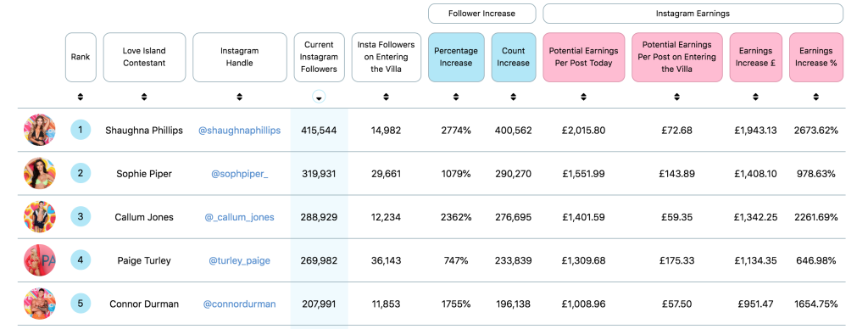The width and height of the screenshot is (868, 329).
Task: Click entering followers 36,143
Action: tap(386, 260)
